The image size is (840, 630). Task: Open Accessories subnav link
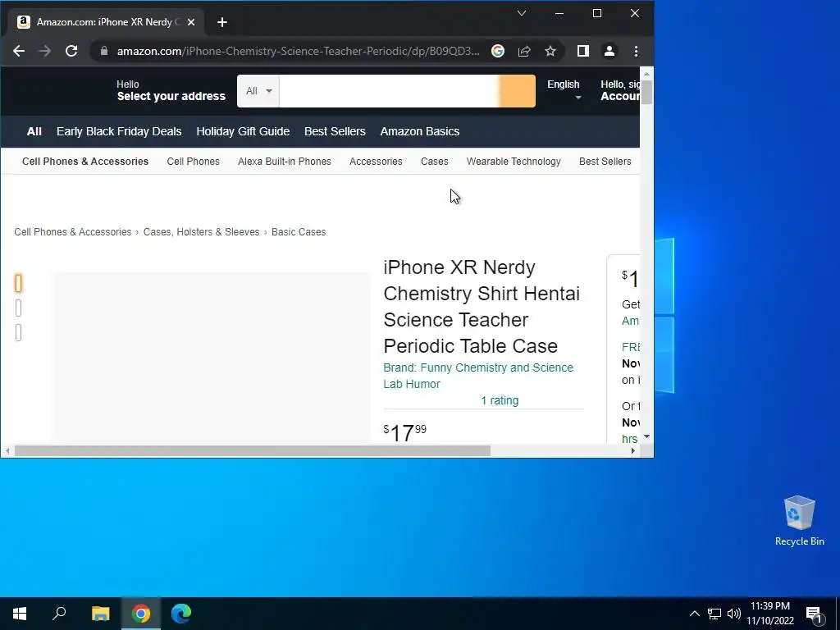pyautogui.click(x=376, y=162)
